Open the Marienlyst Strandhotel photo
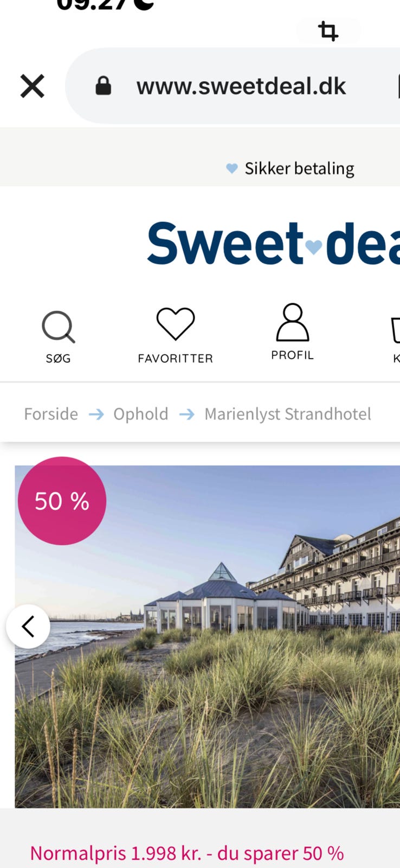400x868 pixels. point(208,637)
